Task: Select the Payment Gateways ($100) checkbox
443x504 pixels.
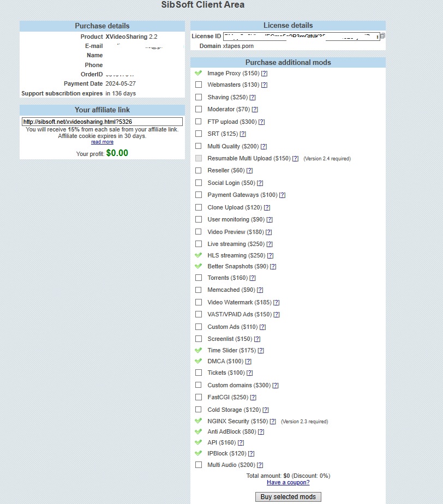Action: coord(199,195)
